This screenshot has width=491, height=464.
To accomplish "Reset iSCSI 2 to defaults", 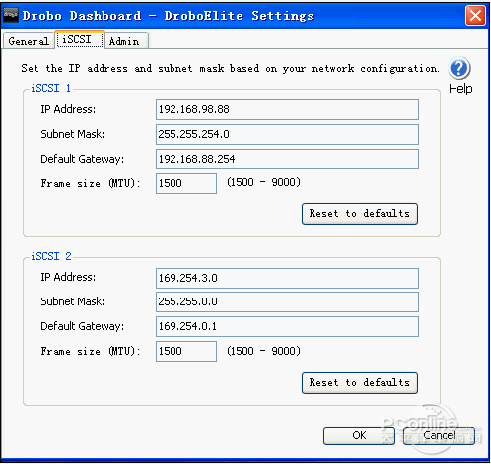I will pos(360,383).
